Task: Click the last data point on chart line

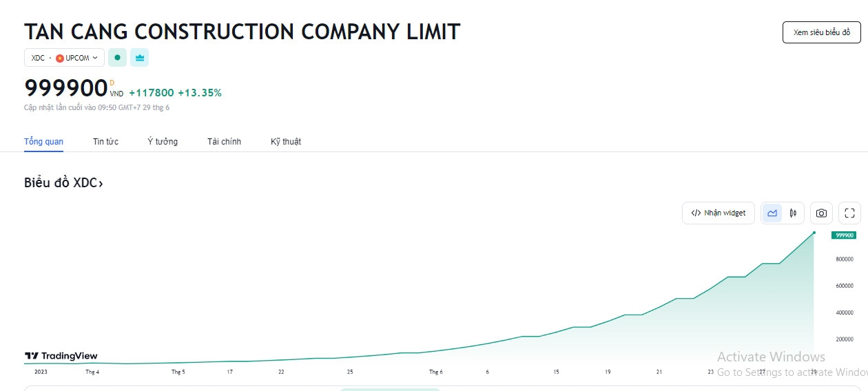Action: [814, 233]
